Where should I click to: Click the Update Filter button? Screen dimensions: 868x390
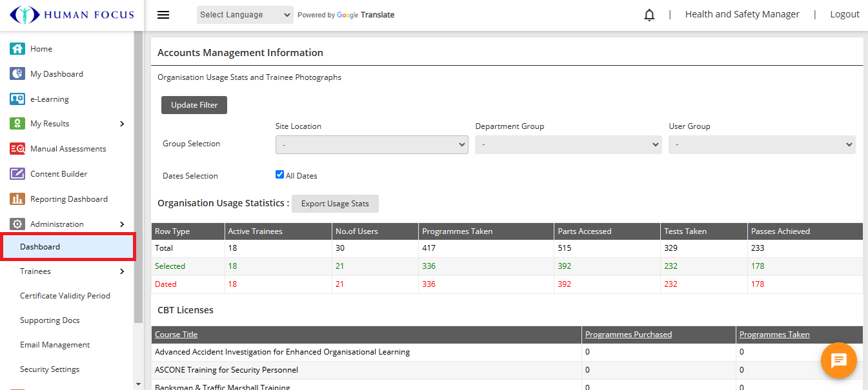coord(194,105)
